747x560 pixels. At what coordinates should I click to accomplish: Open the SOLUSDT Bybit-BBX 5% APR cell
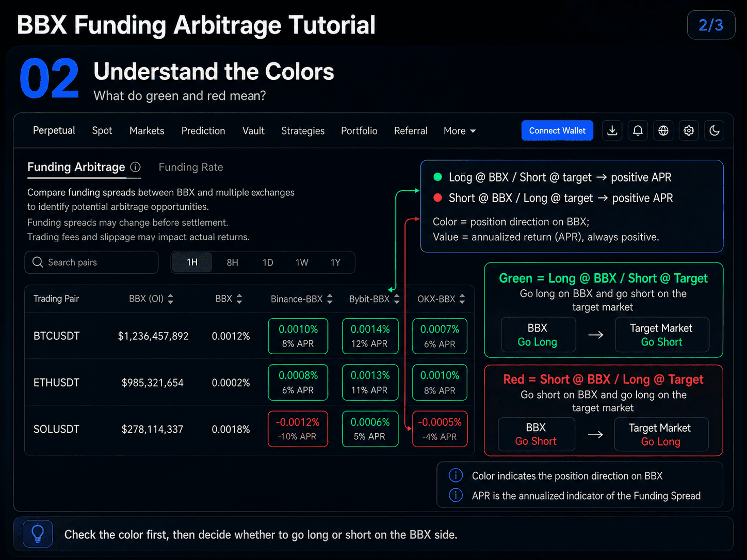pos(370,429)
